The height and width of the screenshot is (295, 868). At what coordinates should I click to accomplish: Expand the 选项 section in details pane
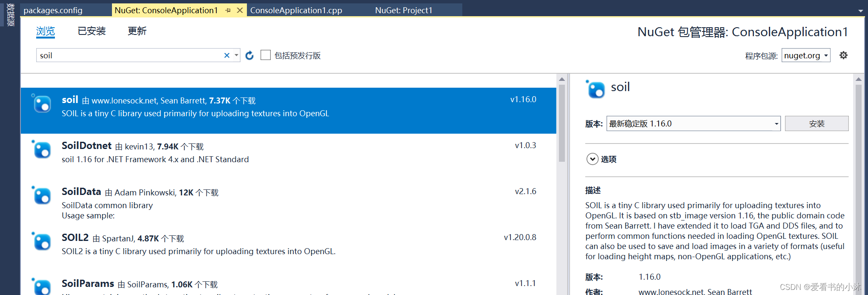592,159
